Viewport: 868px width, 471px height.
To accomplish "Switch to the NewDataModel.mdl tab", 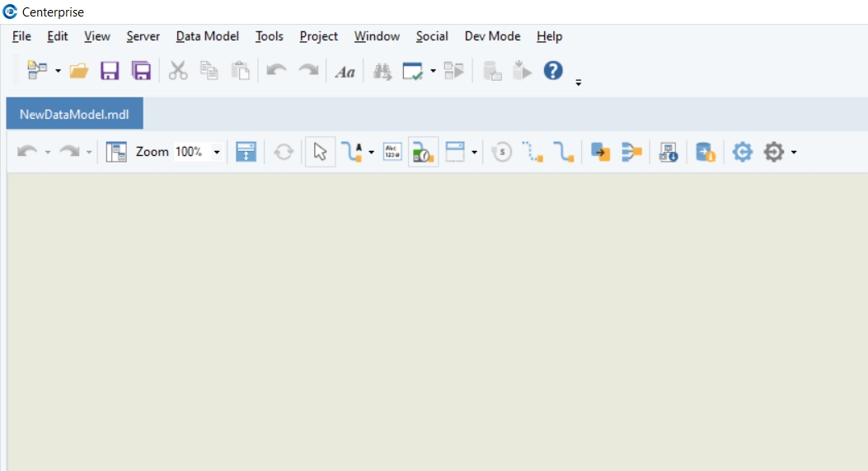I will [x=74, y=114].
